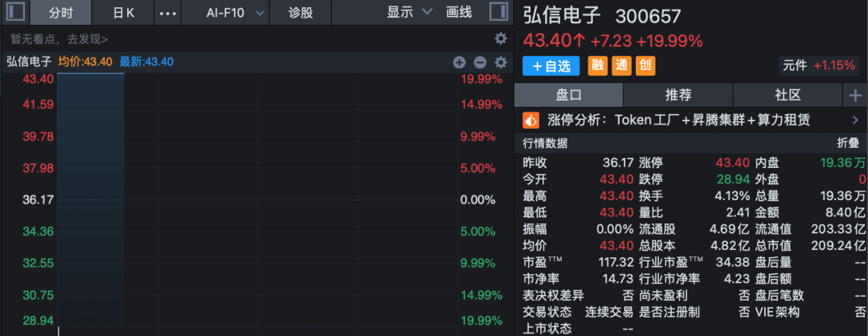Open 诊股 stock diagnosis
Screen dimensions: 868x336
[301, 12]
